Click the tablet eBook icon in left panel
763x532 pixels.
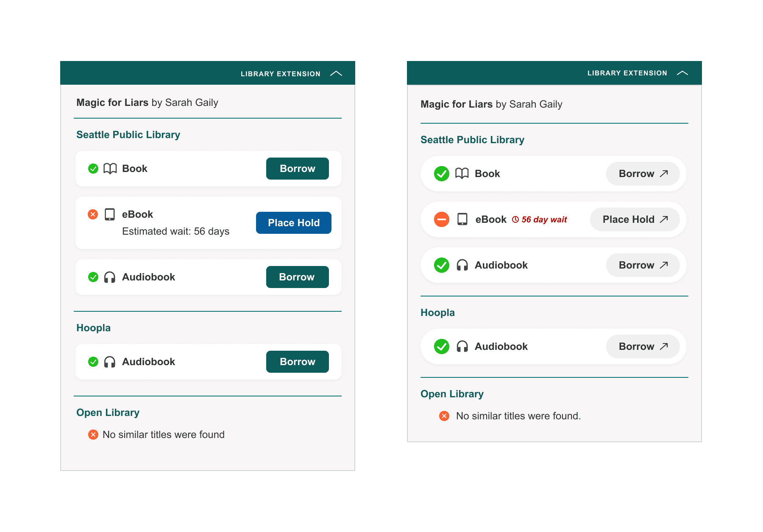coord(110,214)
